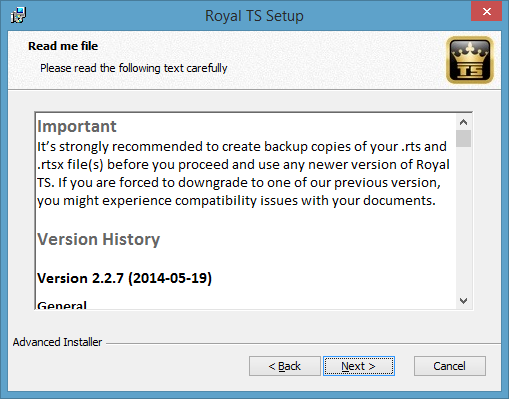Click the Advanced Installer label
509x399 pixels.
click(57, 342)
